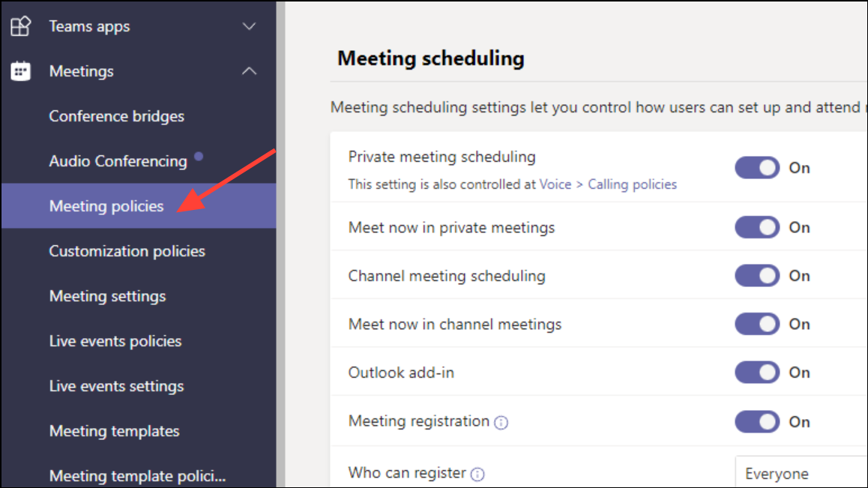Image resolution: width=868 pixels, height=488 pixels.
Task: Click the info icon next to Who can register
Action: coord(477,474)
